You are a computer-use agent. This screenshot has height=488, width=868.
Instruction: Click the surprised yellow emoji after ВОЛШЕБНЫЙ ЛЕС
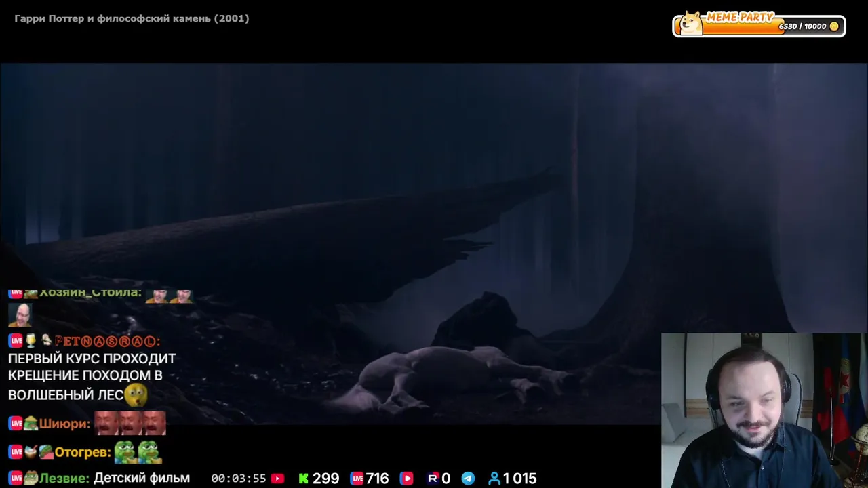pos(136,394)
